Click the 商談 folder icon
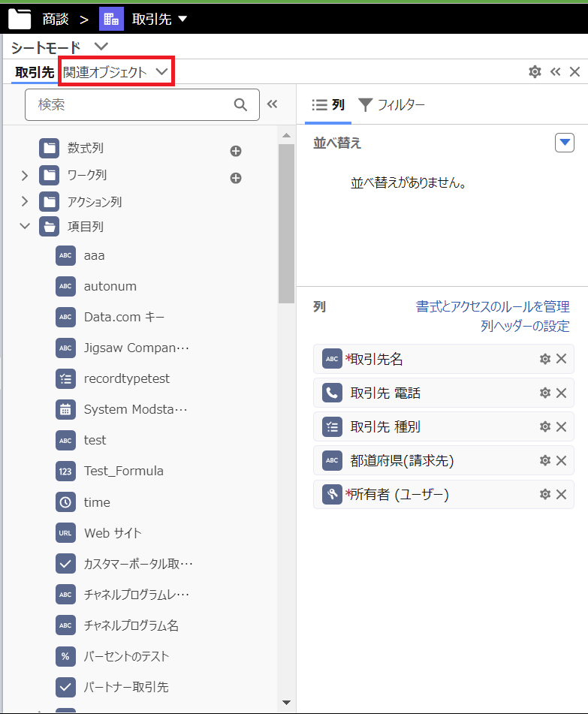Viewport: 588px width, 714px height. click(20, 19)
